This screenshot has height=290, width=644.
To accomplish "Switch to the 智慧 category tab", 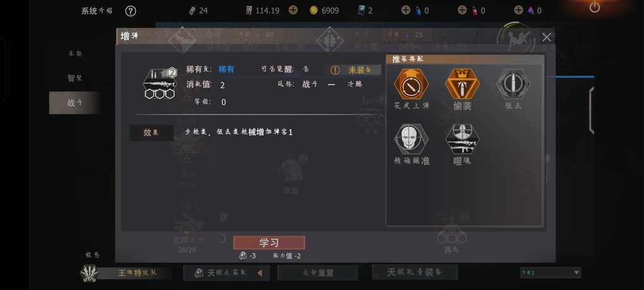I will 75,78.
